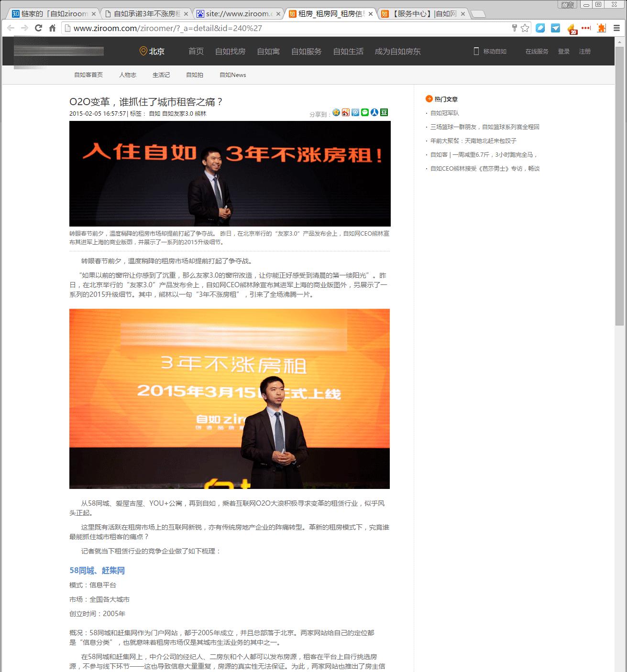The width and height of the screenshot is (627, 672).
Task: Open the Chrome hamburger menu
Action: click(617, 28)
